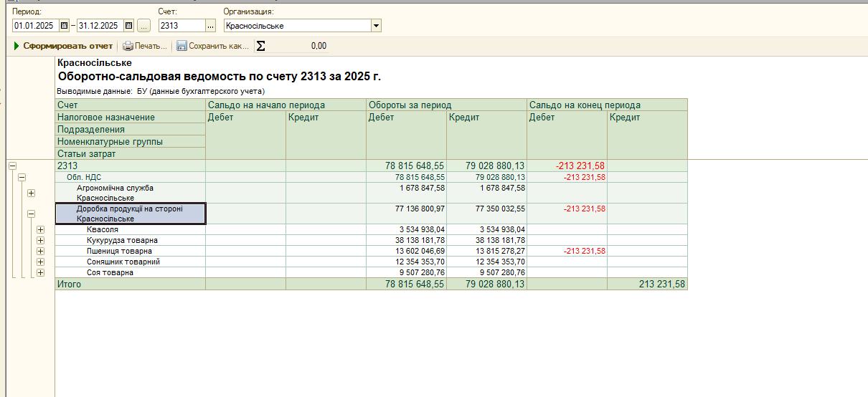Click Пшениця товарна end balance -213 231,58
Screen dimensions: 868x397
point(567,251)
